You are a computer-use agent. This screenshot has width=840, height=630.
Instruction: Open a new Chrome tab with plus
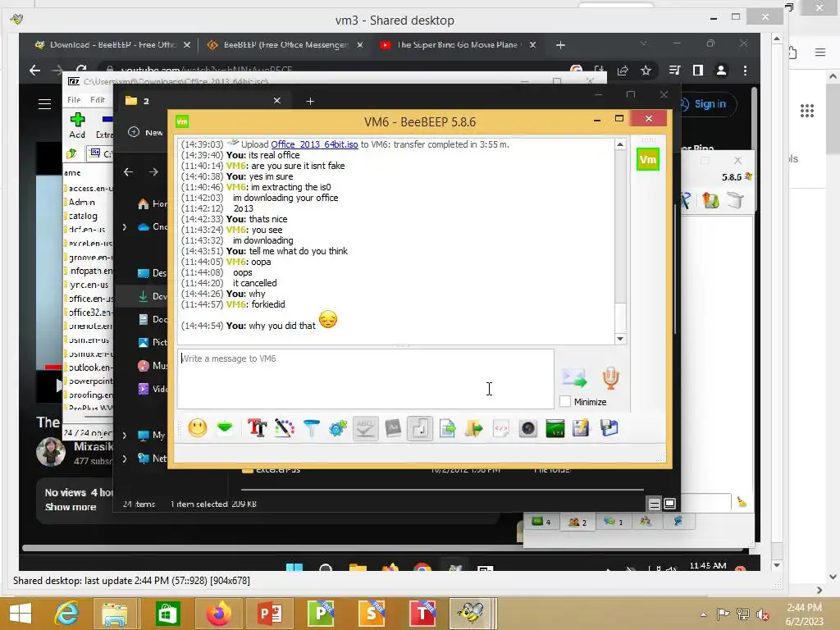560,45
